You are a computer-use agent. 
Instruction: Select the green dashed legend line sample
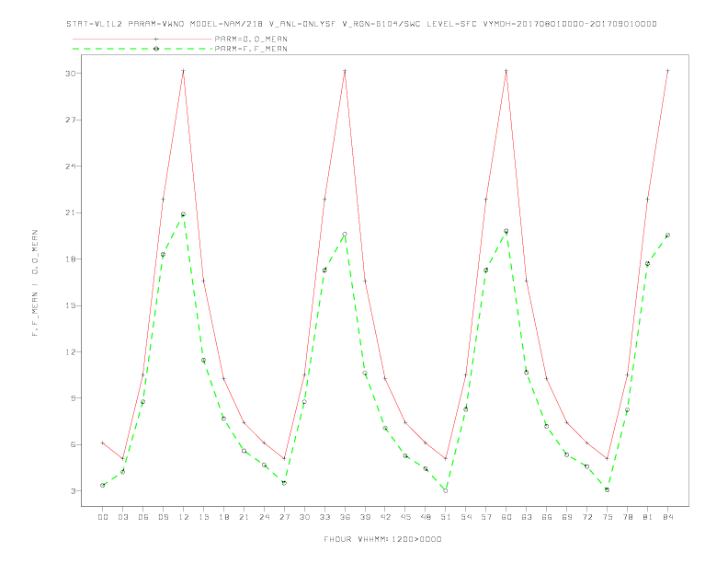(x=142, y=49)
